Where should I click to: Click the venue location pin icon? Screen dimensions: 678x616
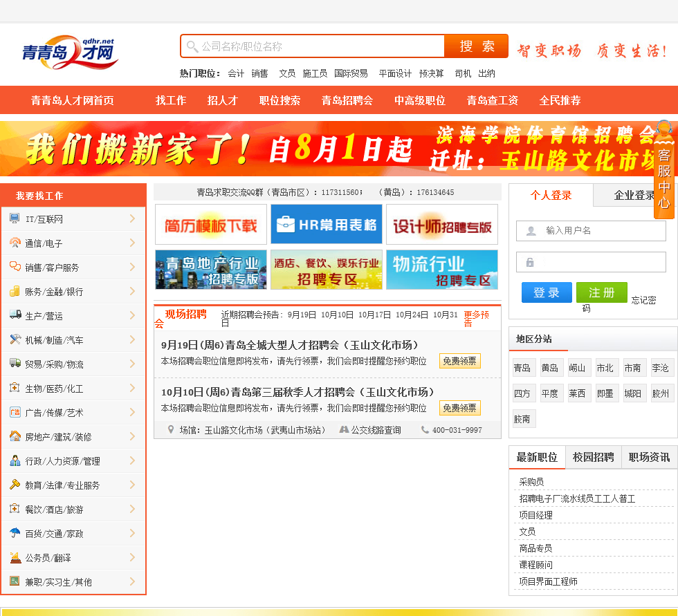pos(171,429)
